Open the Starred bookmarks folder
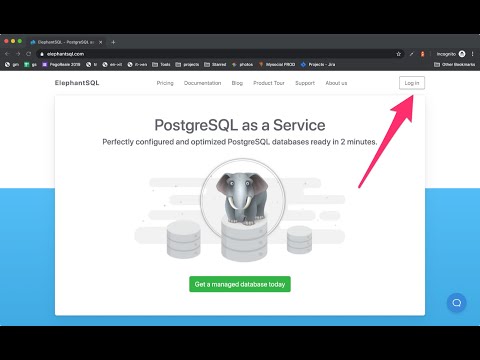 [x=215, y=64]
